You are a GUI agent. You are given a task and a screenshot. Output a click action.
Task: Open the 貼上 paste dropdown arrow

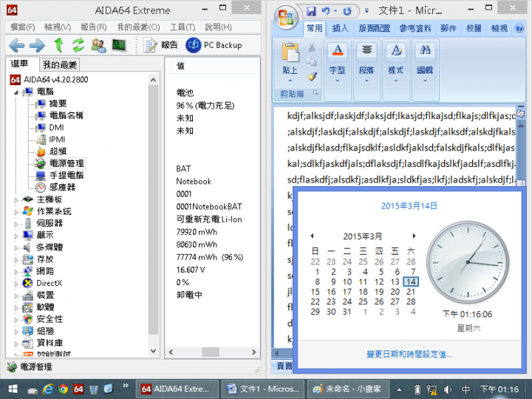290,81
